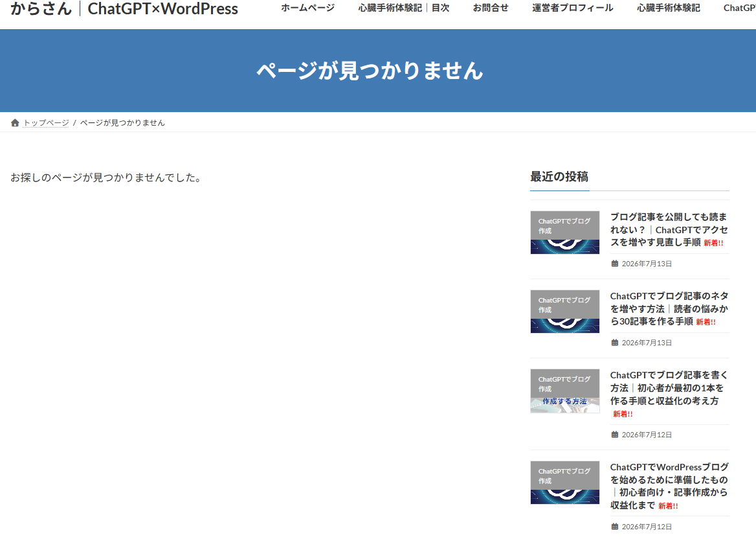Viewport: 756px width, 539px height.
Task: Open post ブログ記事を公開しても読まれない？
Action: (669, 230)
